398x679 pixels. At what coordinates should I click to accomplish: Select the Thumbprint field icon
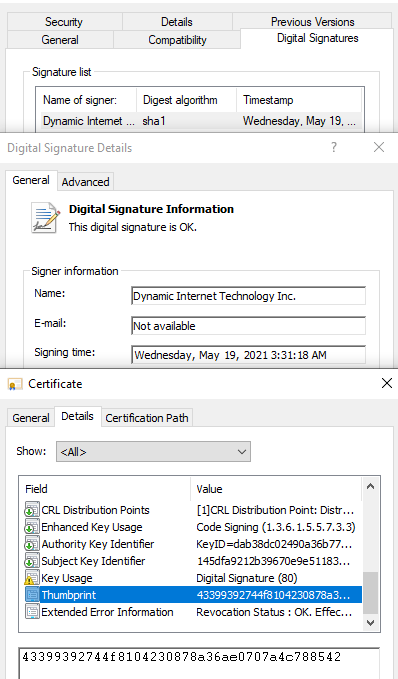coord(32,595)
